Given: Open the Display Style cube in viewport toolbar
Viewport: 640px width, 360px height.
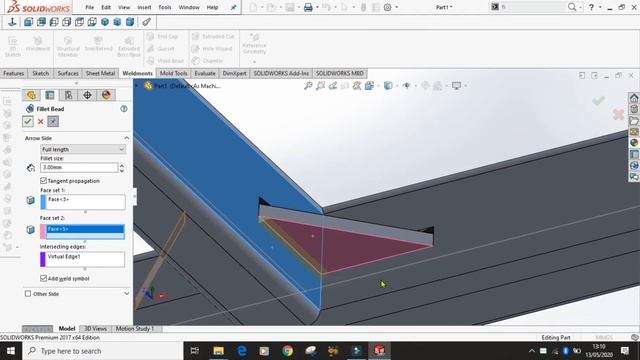Looking at the screenshot, I should point(388,86).
